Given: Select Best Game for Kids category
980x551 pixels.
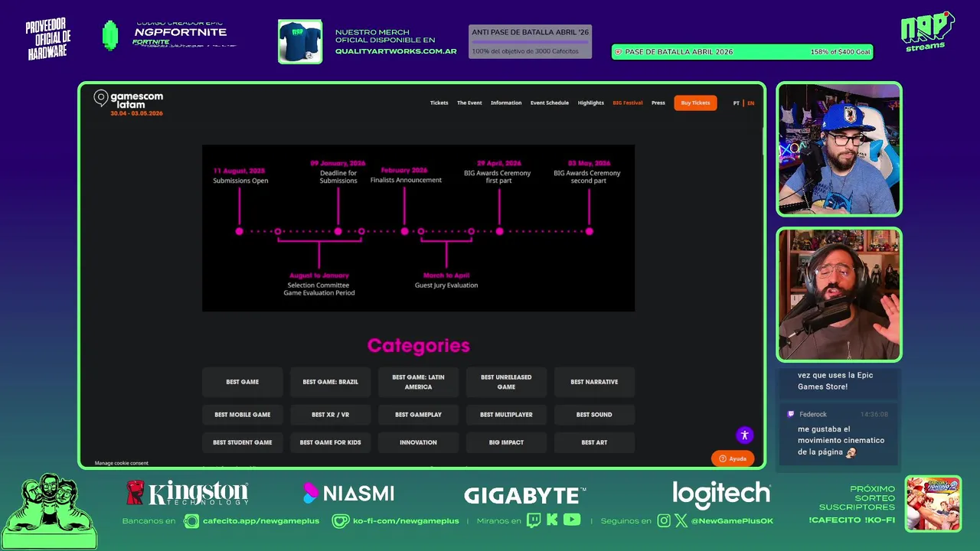Looking at the screenshot, I should pyautogui.click(x=330, y=442).
